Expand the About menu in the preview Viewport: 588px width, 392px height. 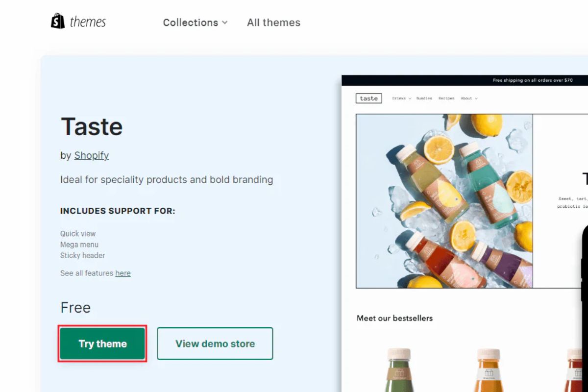click(x=469, y=98)
